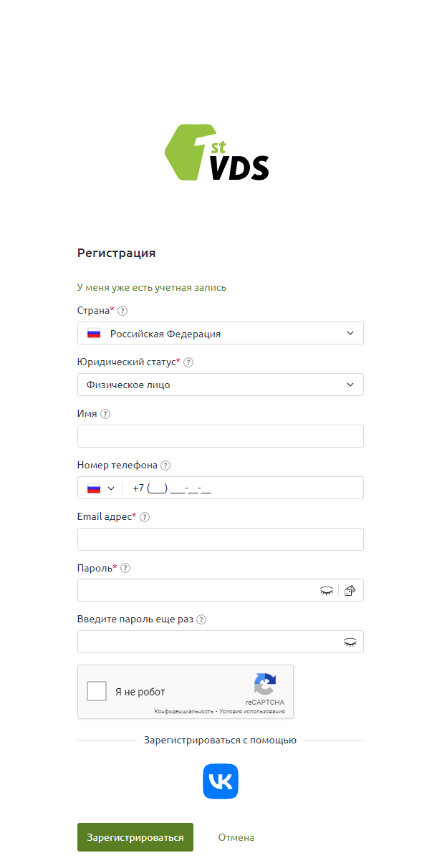Click the Зарегистрироваться button

135,837
